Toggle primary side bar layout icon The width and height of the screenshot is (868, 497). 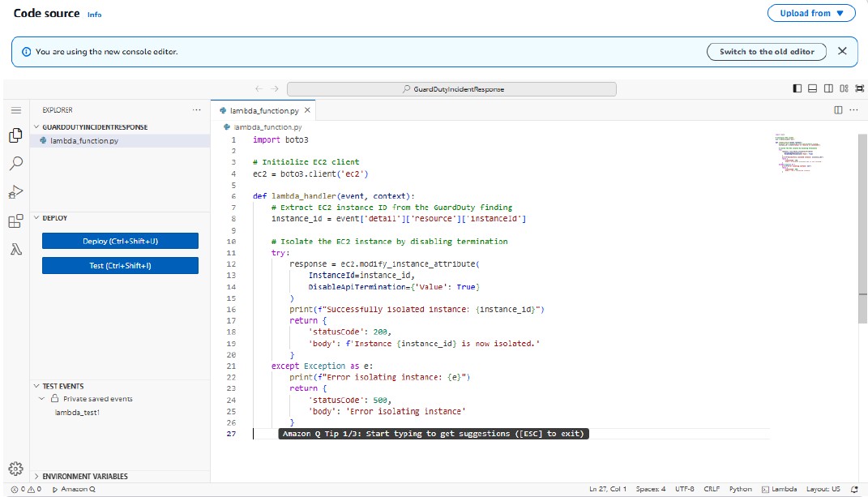click(x=797, y=88)
